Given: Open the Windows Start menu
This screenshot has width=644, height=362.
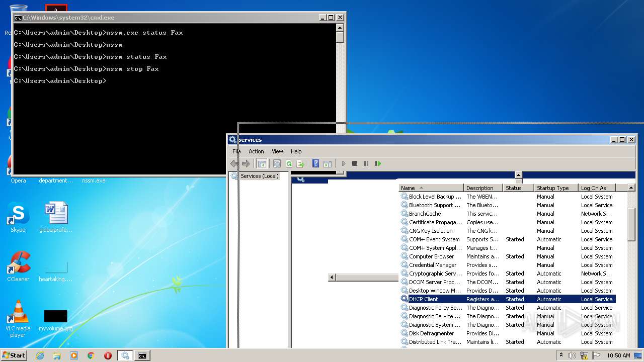Looking at the screenshot, I should [14, 355].
